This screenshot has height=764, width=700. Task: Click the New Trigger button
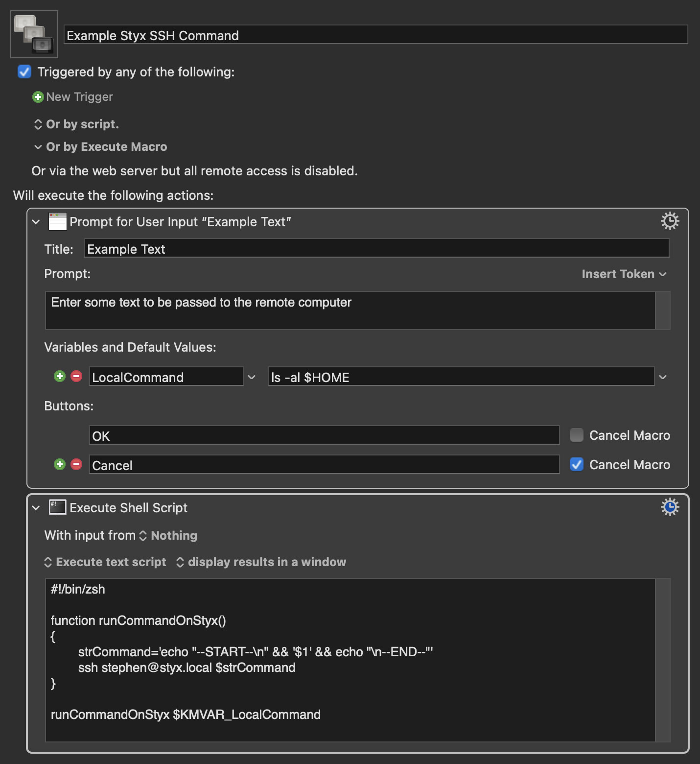[79, 97]
